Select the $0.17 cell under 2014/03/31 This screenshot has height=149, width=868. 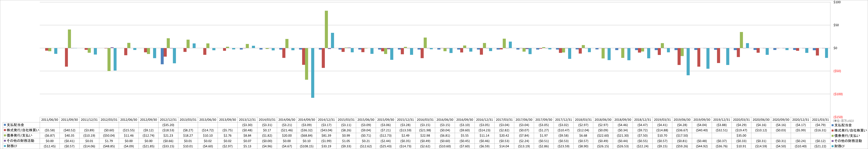point(267,130)
